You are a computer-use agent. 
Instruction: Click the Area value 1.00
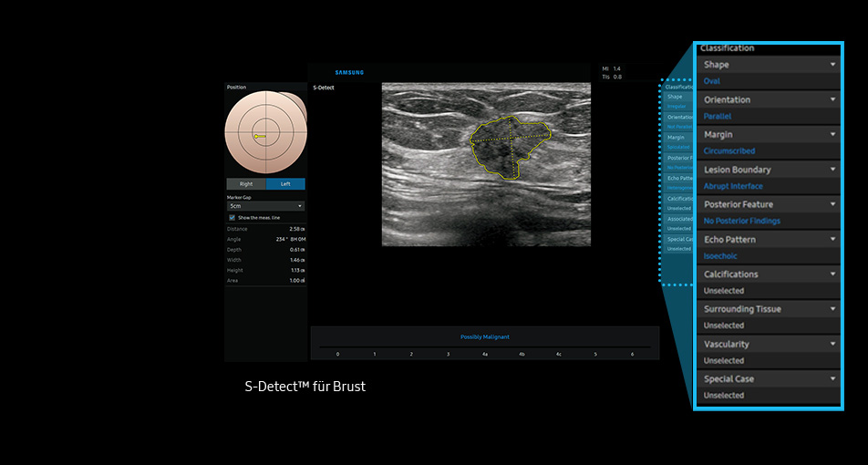coord(296,281)
